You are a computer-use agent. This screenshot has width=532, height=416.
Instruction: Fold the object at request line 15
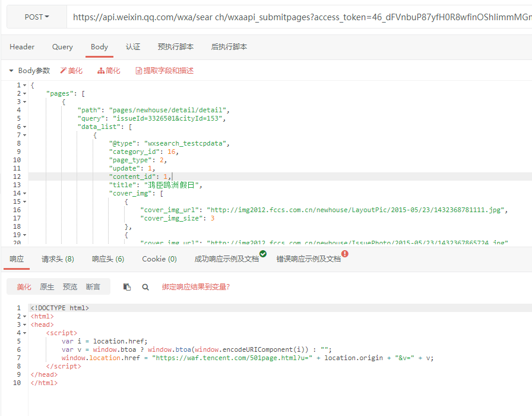coord(25,201)
